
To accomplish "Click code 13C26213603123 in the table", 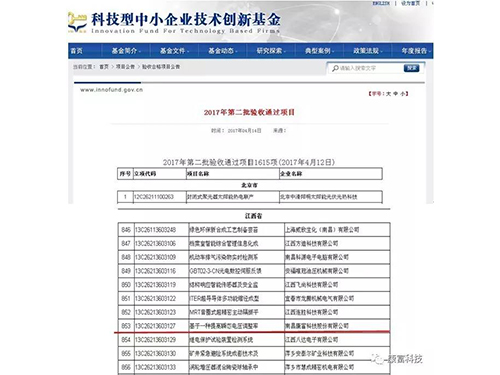I will [155, 312].
